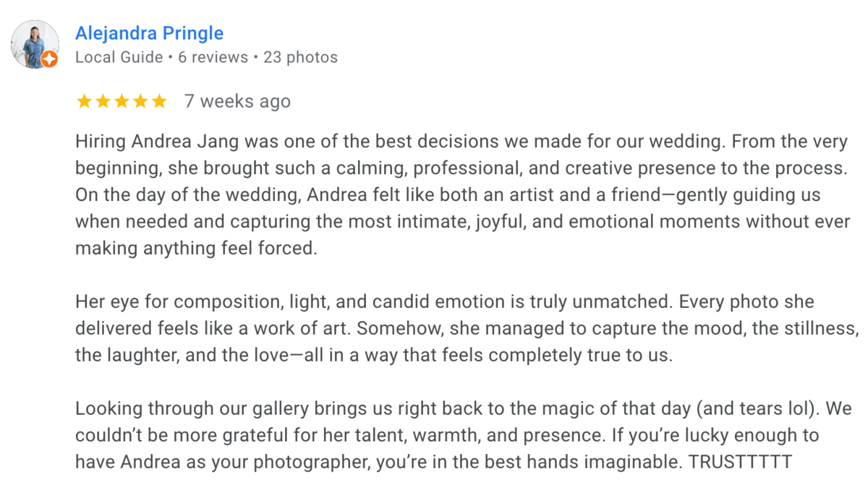Select the fifth yellow rating star
Image resolution: width=868 pixels, height=493 pixels.
(159, 102)
